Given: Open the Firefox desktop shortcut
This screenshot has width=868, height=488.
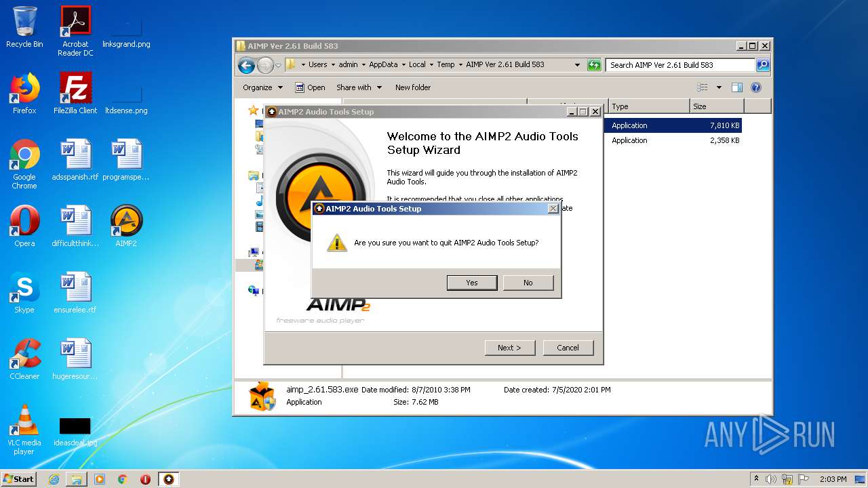Looking at the screenshot, I should pyautogui.click(x=24, y=94).
